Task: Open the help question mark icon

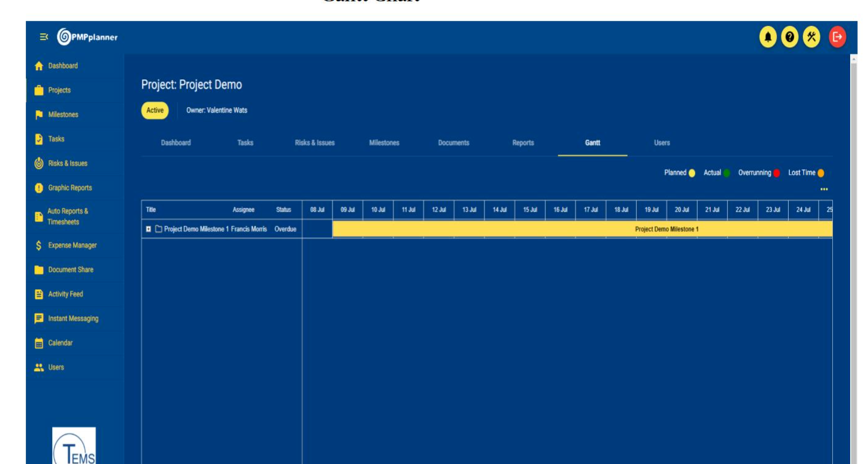Action: (x=789, y=37)
